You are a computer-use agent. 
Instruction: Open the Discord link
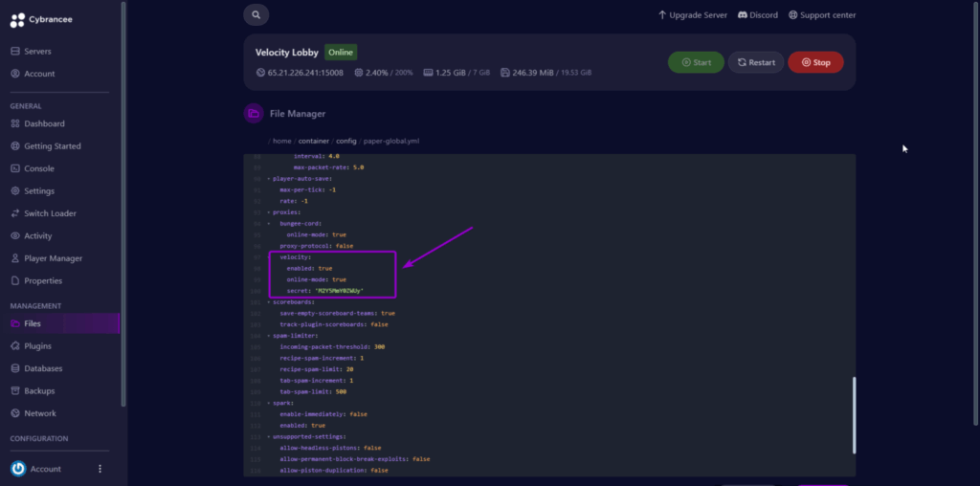pyautogui.click(x=758, y=15)
